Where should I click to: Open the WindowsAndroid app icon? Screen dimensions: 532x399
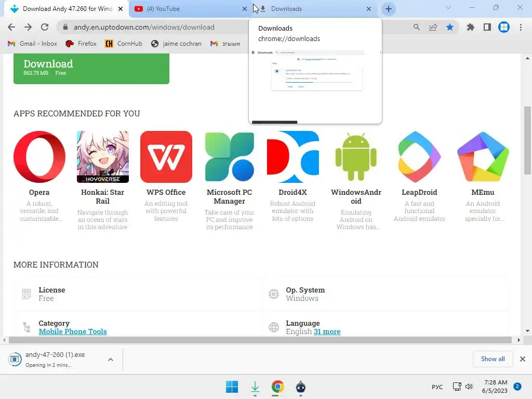(356, 157)
